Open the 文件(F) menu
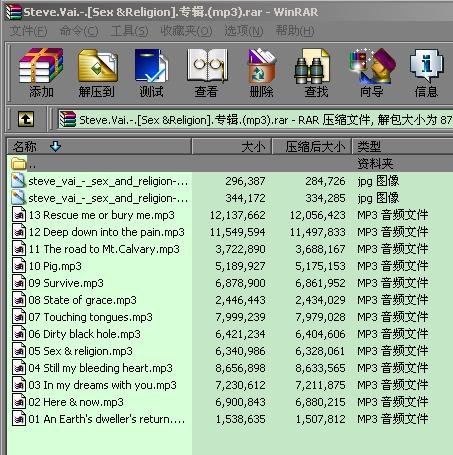453x455 pixels. point(28,31)
